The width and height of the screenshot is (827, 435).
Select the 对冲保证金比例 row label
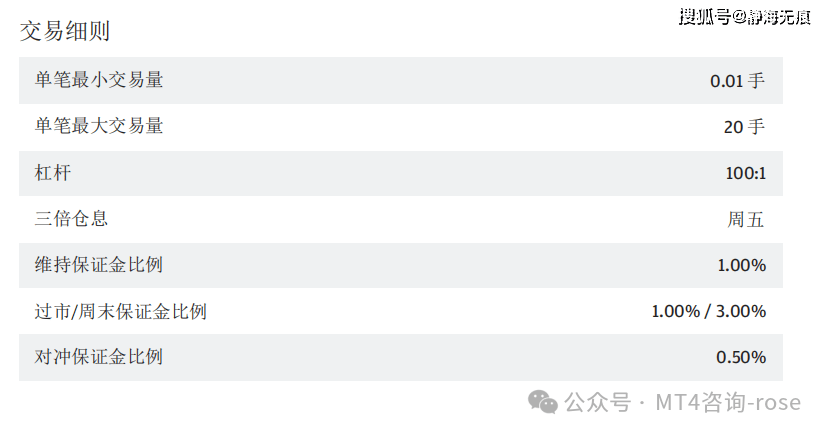coord(99,357)
